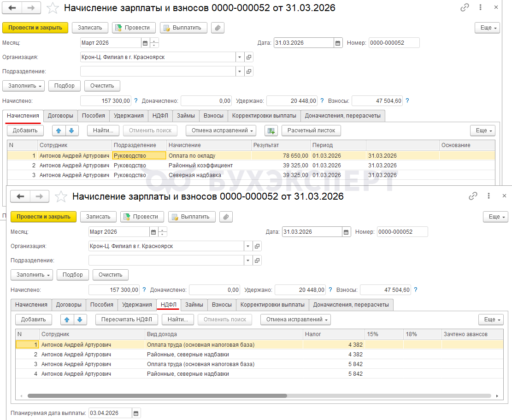Switch to the Удержания tab in top window
The height and width of the screenshot is (420, 512).
click(x=129, y=116)
